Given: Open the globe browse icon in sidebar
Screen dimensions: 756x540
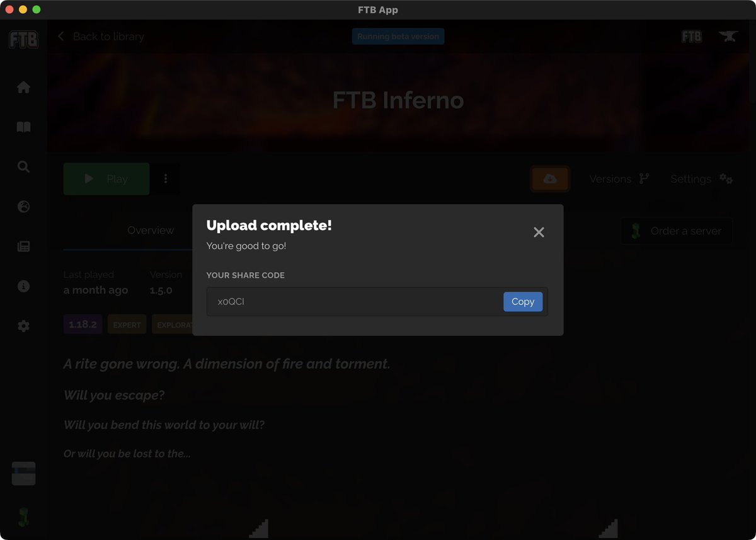Looking at the screenshot, I should click(x=23, y=207).
